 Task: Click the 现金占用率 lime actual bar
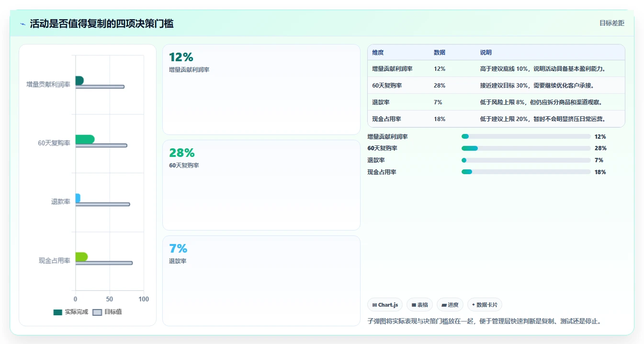pos(81,257)
